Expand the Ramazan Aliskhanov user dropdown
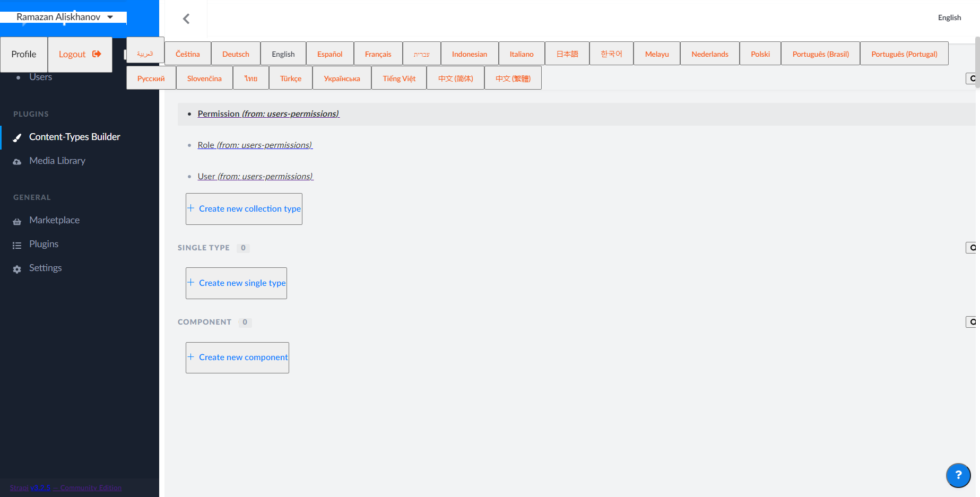The image size is (980, 497). [x=64, y=17]
